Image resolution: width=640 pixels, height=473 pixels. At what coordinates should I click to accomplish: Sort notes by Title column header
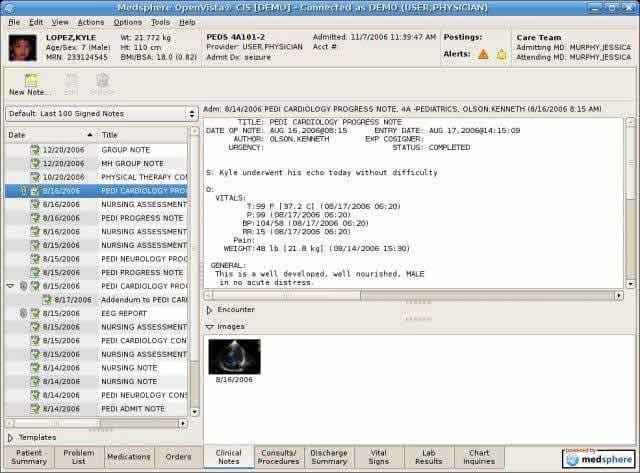point(143,135)
